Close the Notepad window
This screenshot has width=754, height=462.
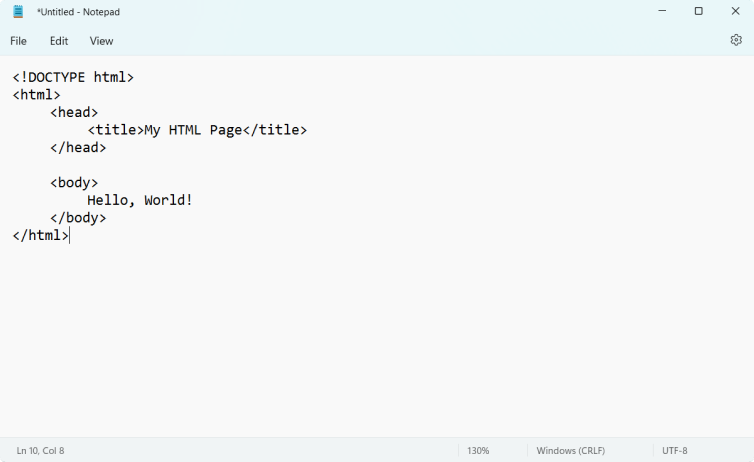point(735,11)
